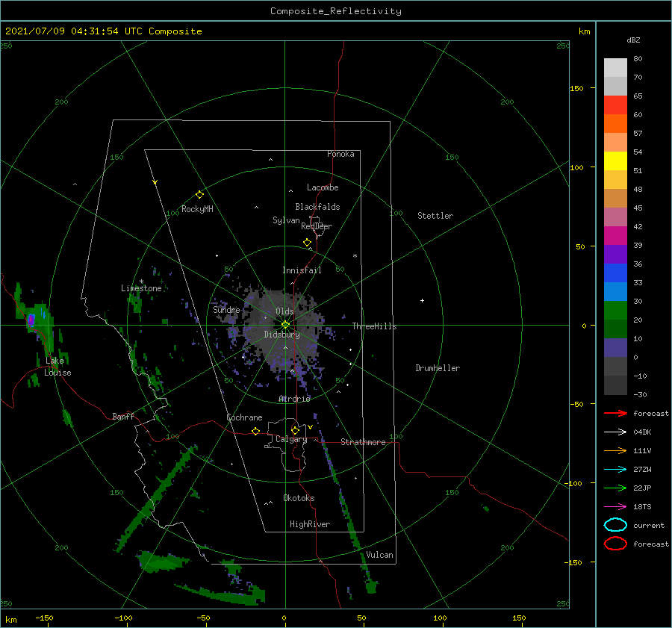
Task: Click the 22JP legend label
Action: tap(642, 488)
